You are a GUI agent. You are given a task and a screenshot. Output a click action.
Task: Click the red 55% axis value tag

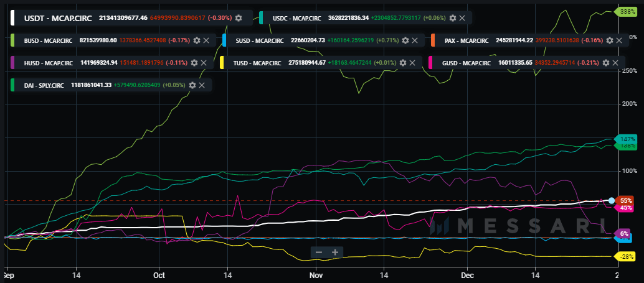625,201
